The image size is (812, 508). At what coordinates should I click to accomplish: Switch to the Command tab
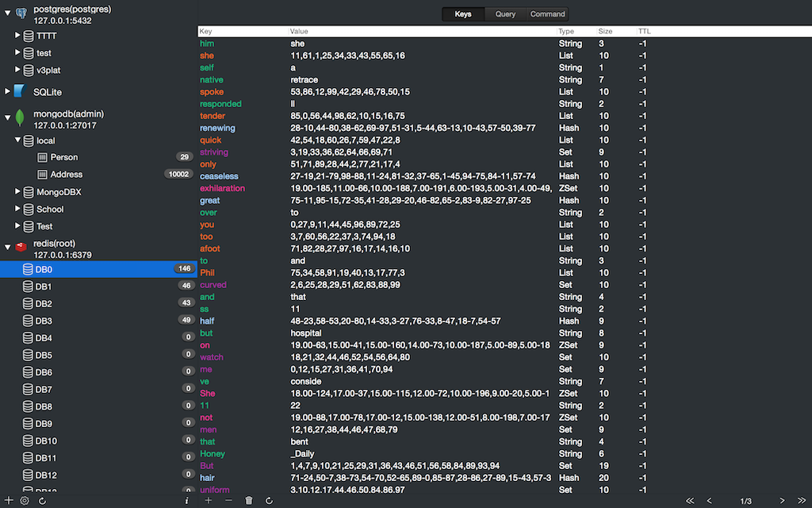[547, 14]
